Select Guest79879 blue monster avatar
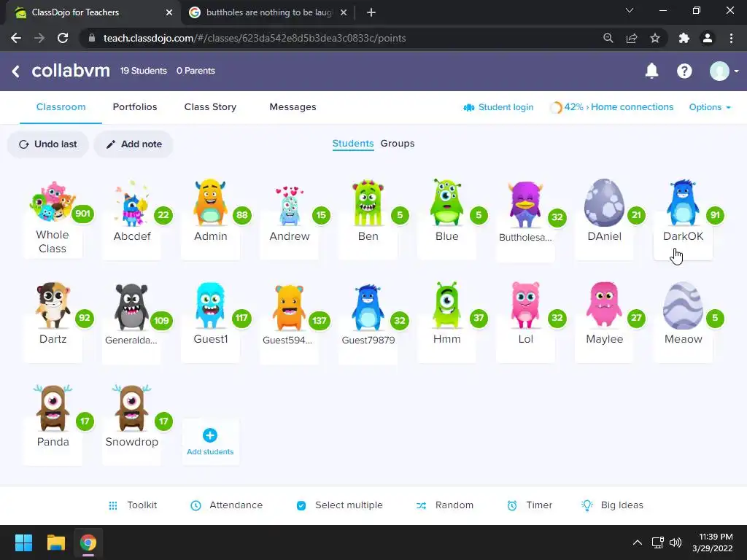 [368, 307]
